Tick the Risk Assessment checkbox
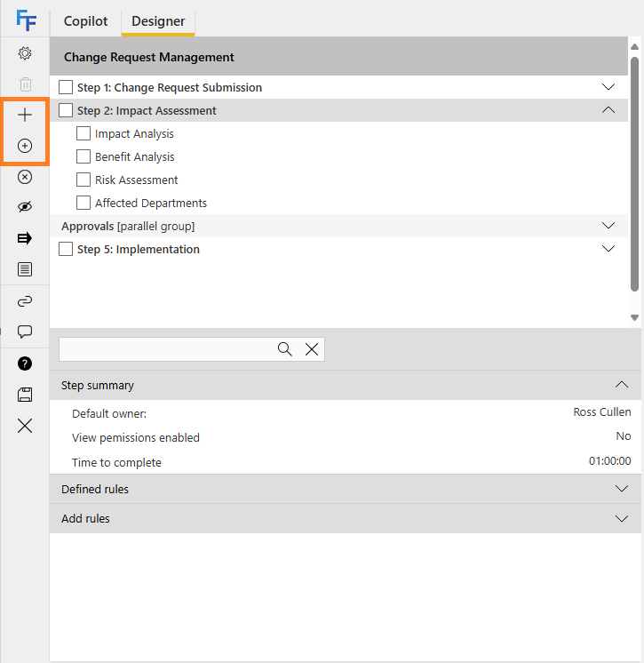 coord(83,180)
